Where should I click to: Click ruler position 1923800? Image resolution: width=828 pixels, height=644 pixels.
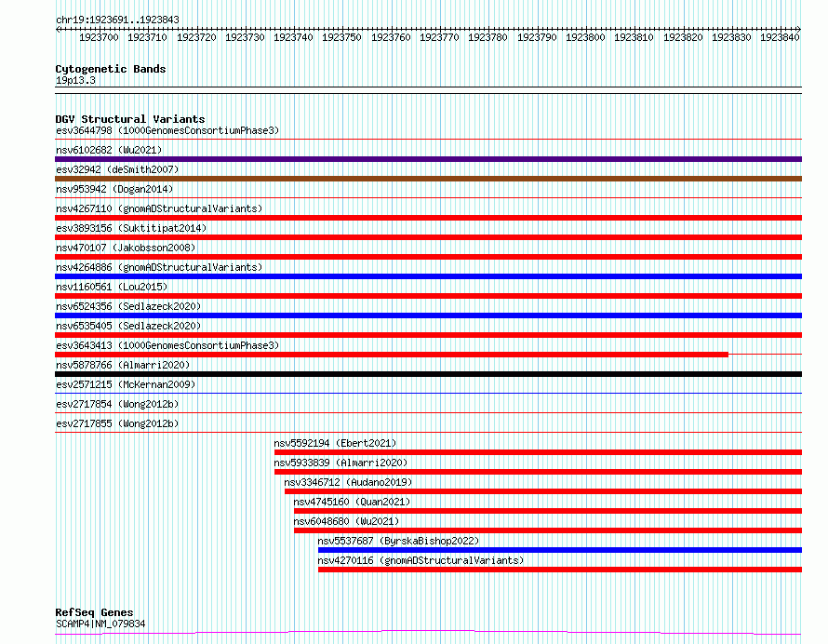(x=585, y=37)
